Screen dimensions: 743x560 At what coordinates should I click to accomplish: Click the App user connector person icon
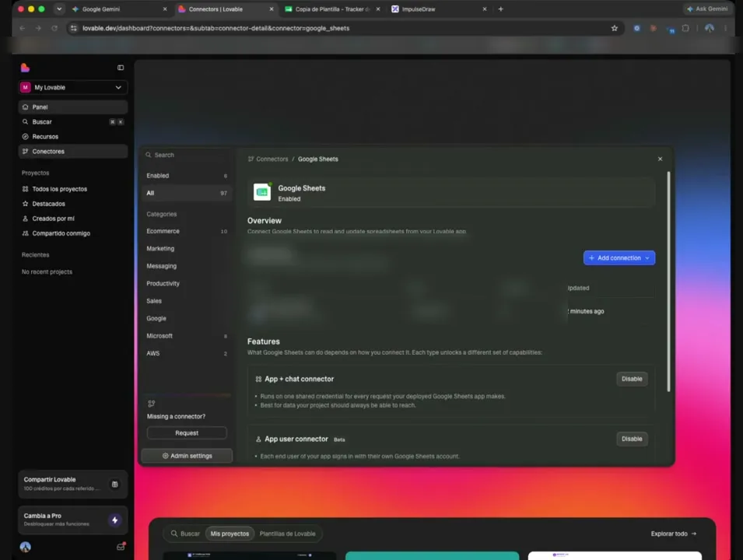point(258,439)
